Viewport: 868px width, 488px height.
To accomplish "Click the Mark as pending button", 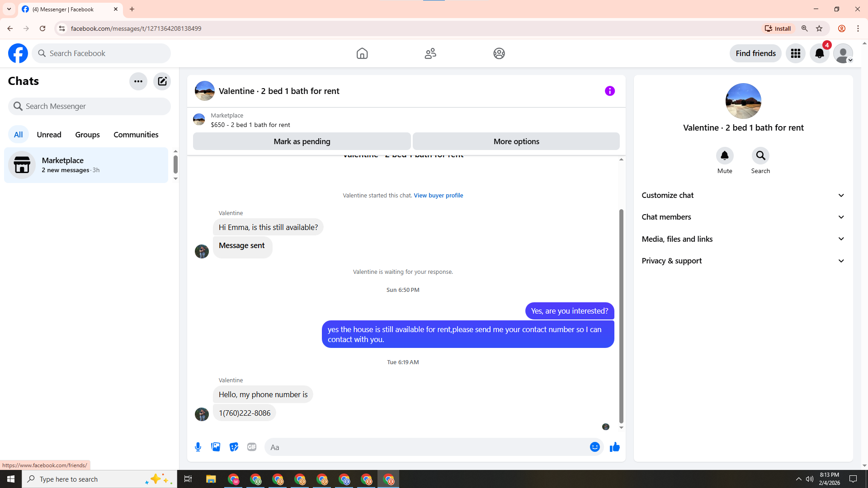I will pos(302,141).
